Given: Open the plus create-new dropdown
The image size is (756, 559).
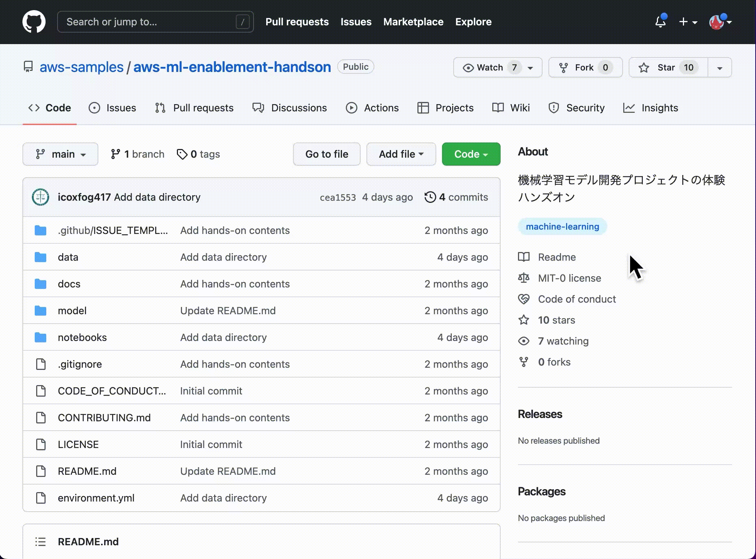Looking at the screenshot, I should (x=688, y=22).
